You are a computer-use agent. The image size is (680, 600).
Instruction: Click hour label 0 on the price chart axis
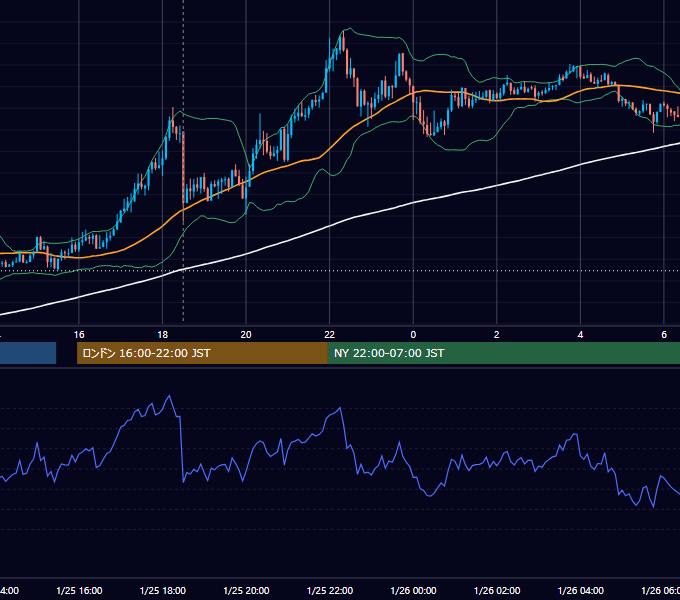[413, 335]
